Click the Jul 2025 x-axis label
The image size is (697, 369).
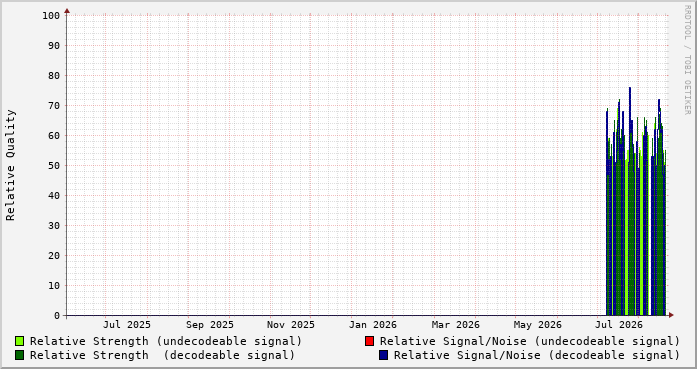[127, 325]
